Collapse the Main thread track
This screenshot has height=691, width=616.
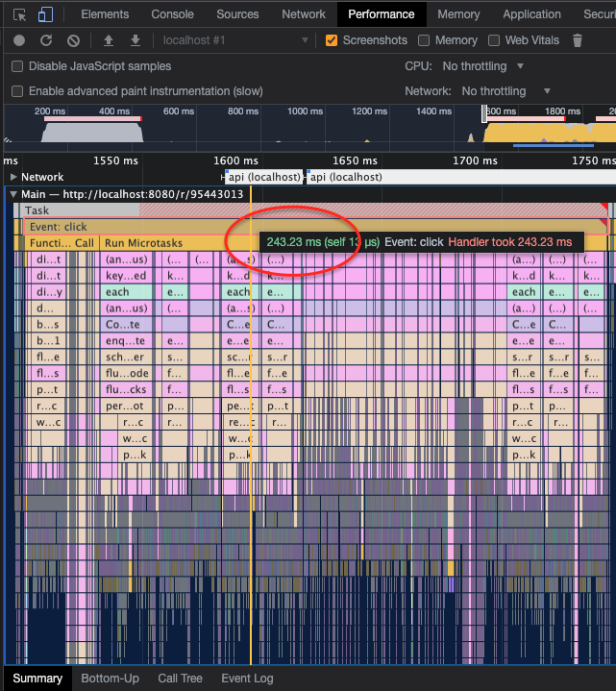(13, 194)
